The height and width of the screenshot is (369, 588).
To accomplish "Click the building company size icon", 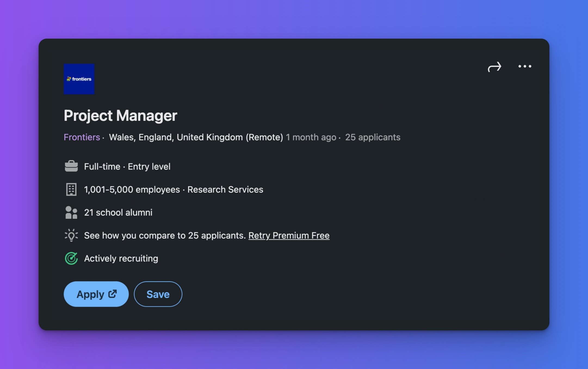I will point(71,189).
